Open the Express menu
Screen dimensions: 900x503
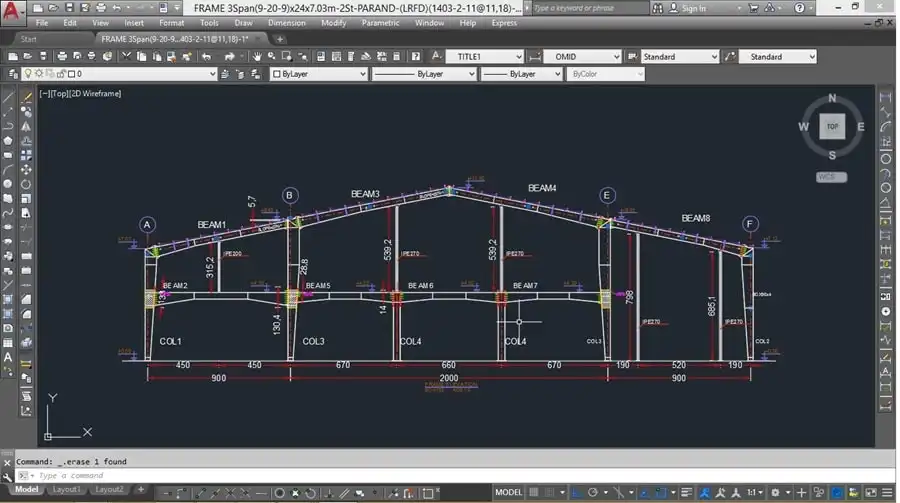(504, 23)
